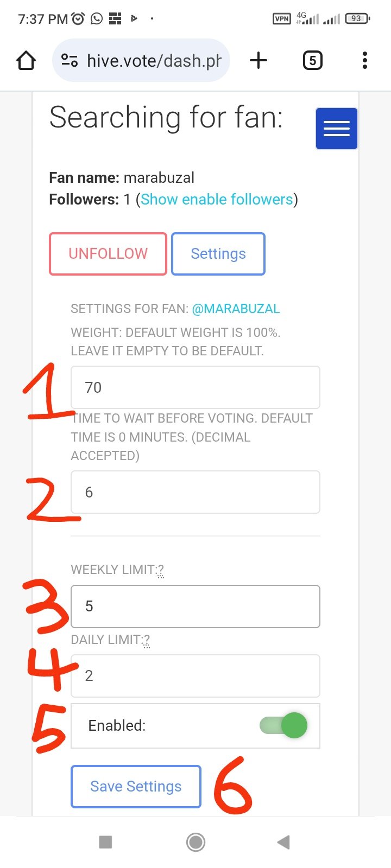The image size is (391, 868).
Task: Click the Settings button
Action: click(218, 254)
